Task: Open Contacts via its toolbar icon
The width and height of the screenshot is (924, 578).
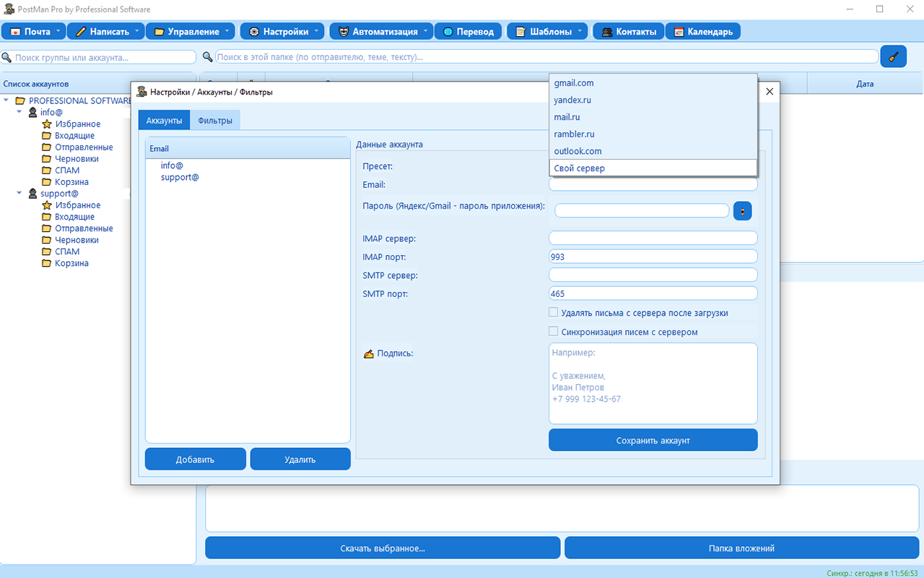Action: 606,32
